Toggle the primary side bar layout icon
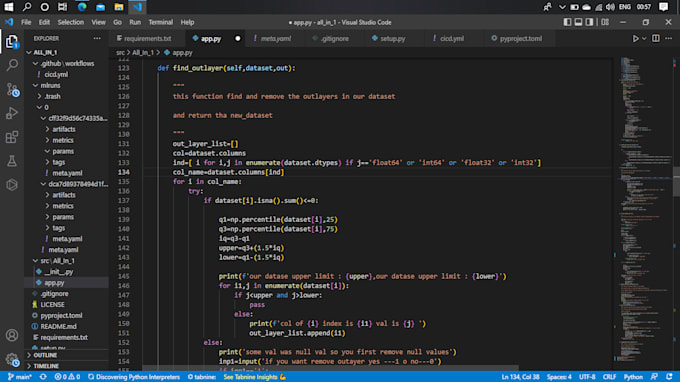Screen dimensions: 680x382 567,22
